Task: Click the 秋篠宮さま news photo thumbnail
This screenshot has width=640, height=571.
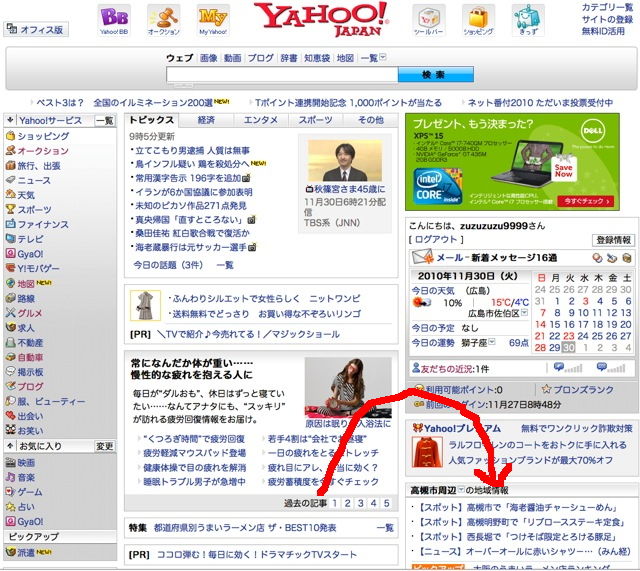Action: [x=345, y=160]
